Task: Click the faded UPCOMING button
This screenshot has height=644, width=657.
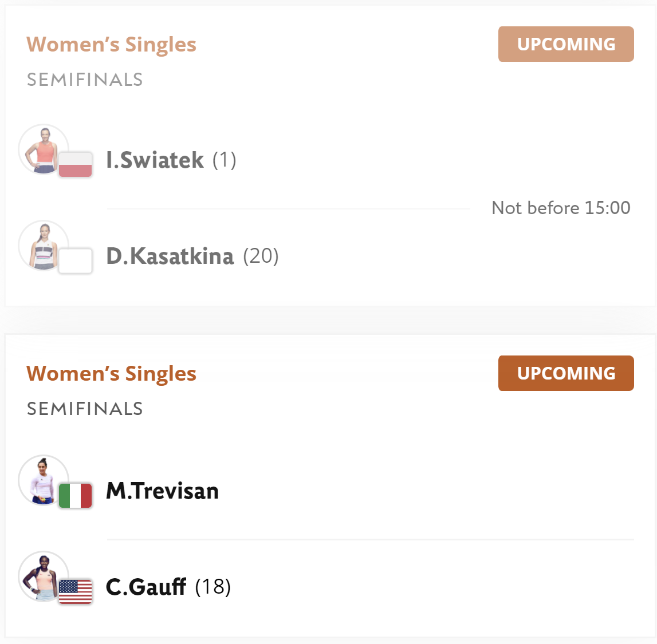Action: (x=566, y=44)
